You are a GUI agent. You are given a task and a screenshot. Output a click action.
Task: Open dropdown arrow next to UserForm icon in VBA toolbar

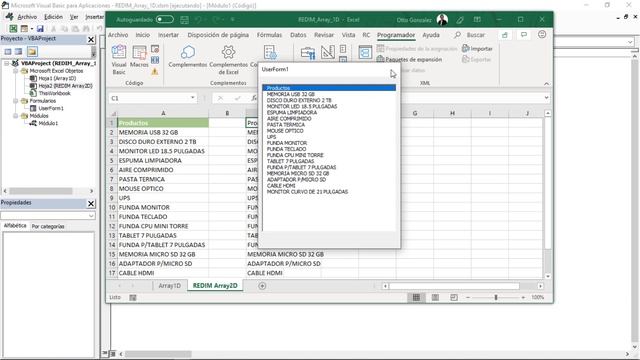[31, 29]
